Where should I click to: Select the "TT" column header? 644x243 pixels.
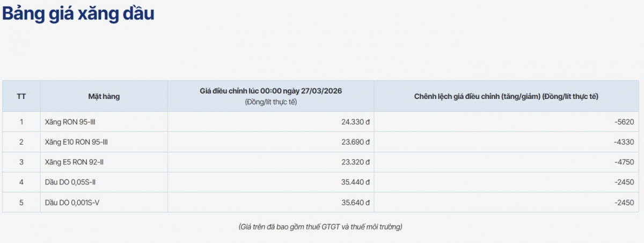tap(21, 96)
